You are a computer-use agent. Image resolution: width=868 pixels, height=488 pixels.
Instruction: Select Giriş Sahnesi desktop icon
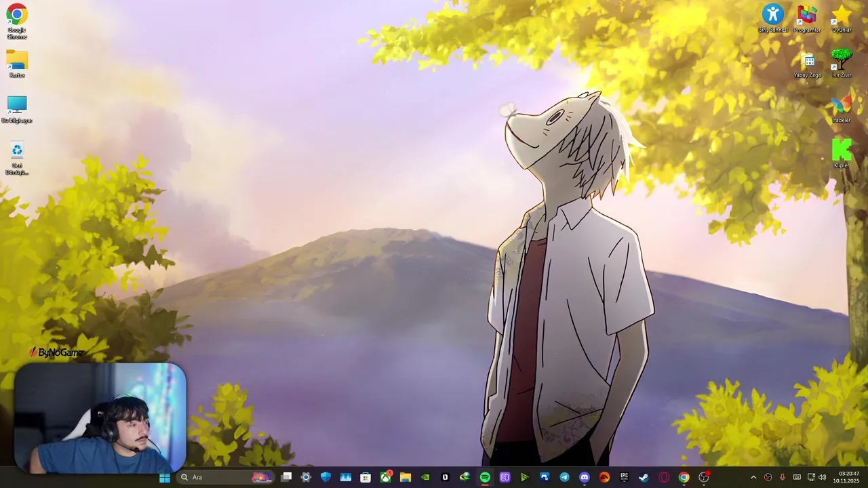[x=773, y=19]
